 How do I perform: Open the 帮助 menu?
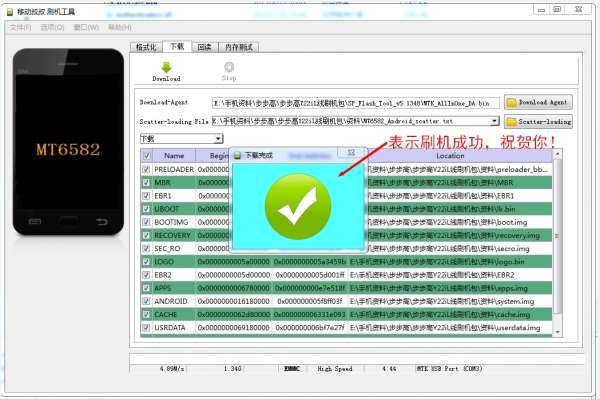pos(119,28)
